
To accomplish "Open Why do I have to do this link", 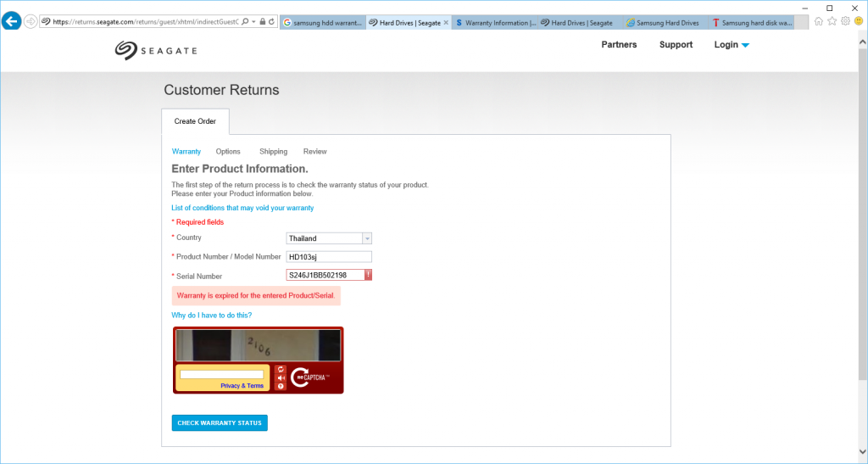I will 211,315.
